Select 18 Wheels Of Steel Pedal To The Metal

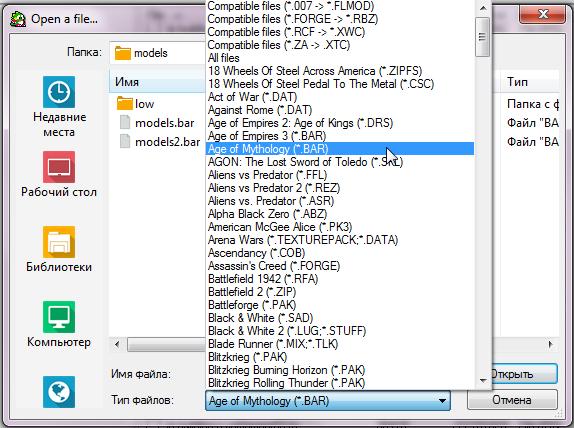[340, 84]
